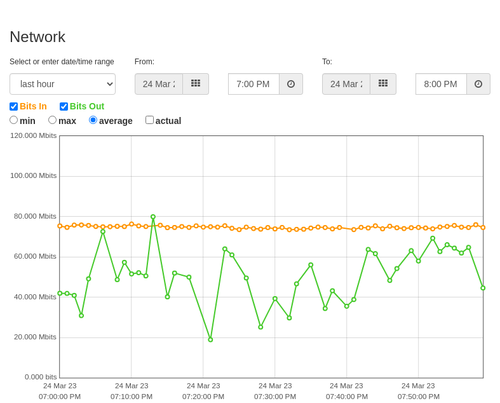Click the 'To:' label

point(327,62)
